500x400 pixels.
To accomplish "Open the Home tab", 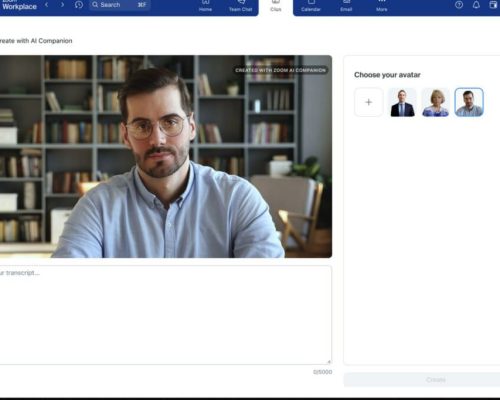I will 205,6.
